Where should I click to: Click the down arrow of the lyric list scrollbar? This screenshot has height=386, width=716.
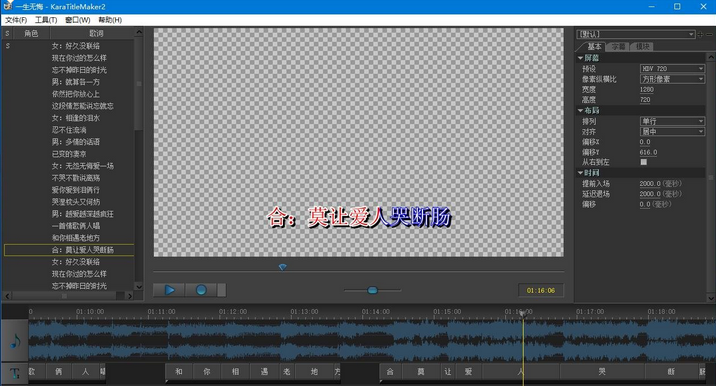pos(139,286)
